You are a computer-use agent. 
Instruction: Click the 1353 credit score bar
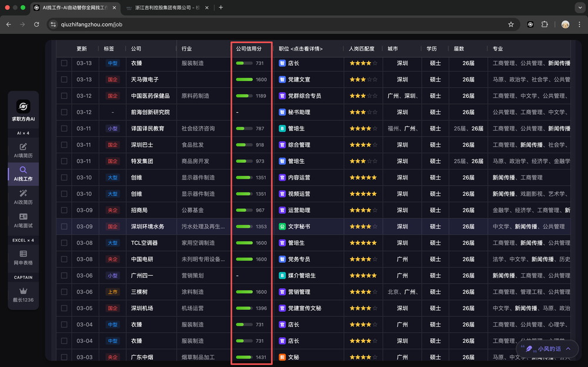coord(244,226)
